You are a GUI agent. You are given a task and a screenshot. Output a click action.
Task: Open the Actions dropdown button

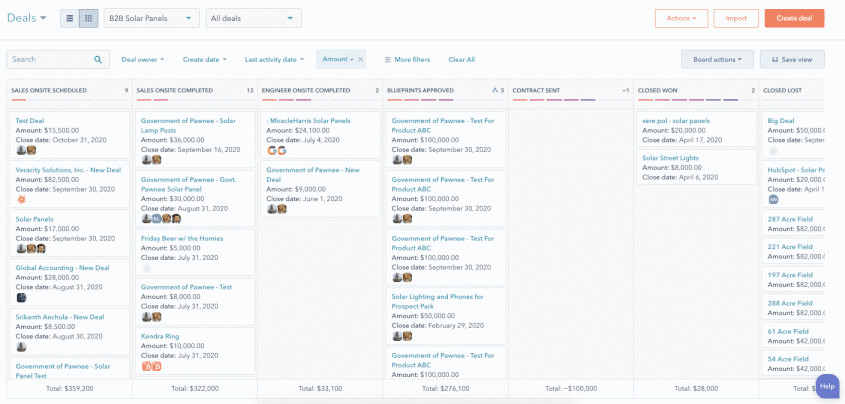click(681, 18)
